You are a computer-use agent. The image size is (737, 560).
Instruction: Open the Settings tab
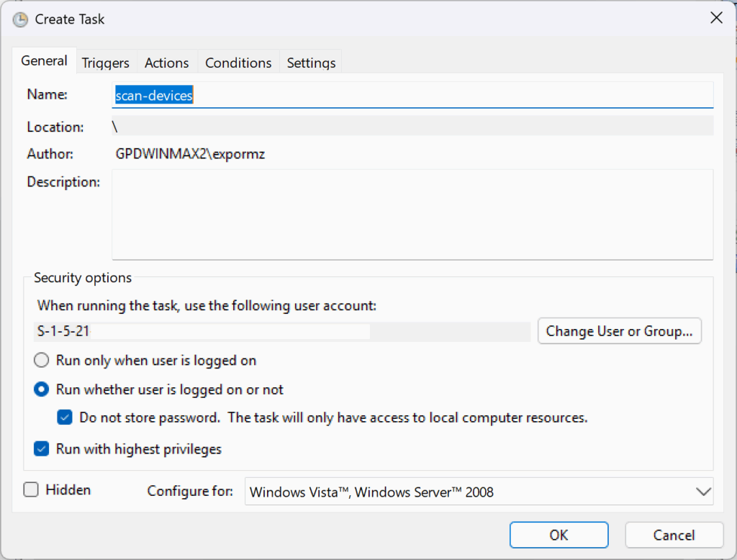click(x=311, y=63)
